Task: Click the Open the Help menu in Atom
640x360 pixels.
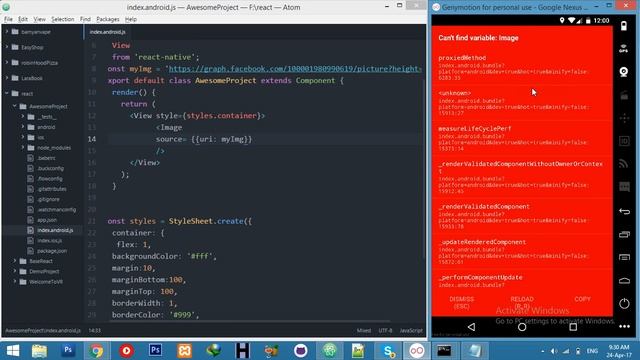Action: (131, 19)
